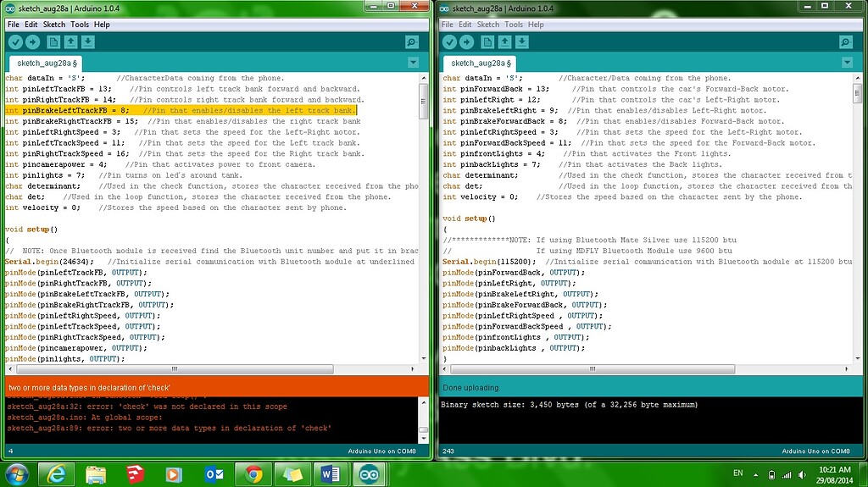Click Upload arrow icon in left Arduino window
This screenshot has width=868, height=487.
click(x=33, y=42)
